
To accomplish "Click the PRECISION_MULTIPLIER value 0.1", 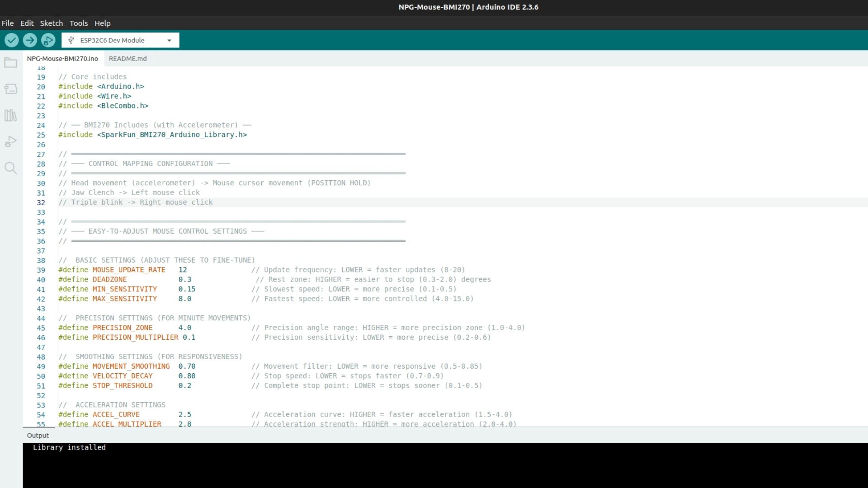I will pyautogui.click(x=189, y=338).
